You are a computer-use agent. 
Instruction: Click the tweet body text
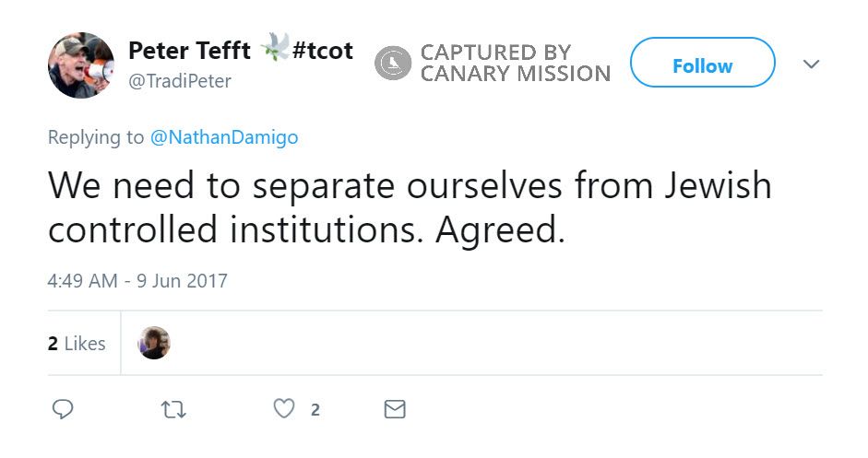(409, 207)
